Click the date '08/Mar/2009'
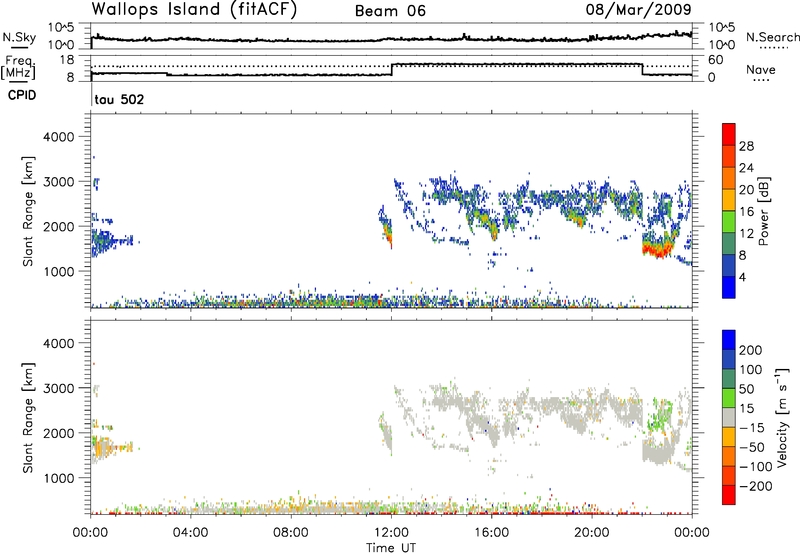The image size is (800, 554). (638, 10)
